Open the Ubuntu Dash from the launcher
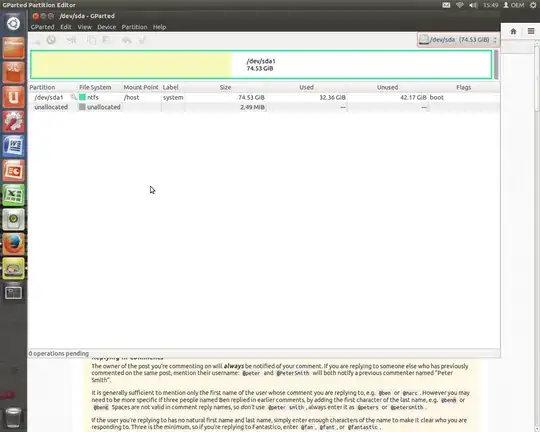The height and width of the screenshot is (432, 540). [x=13, y=23]
